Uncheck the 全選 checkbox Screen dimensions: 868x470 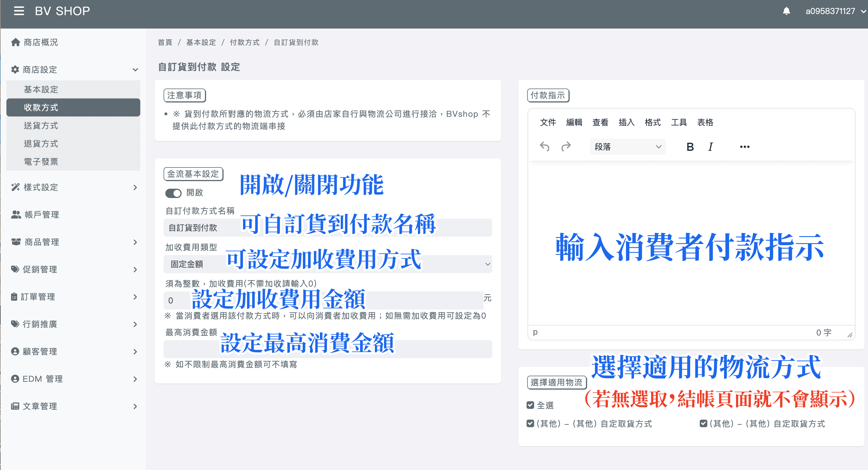[x=530, y=405]
